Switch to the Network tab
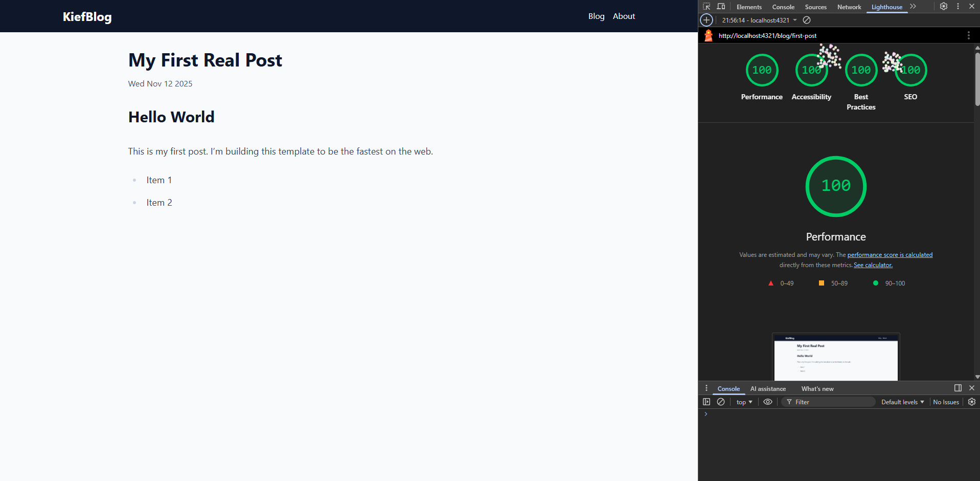 [849, 7]
